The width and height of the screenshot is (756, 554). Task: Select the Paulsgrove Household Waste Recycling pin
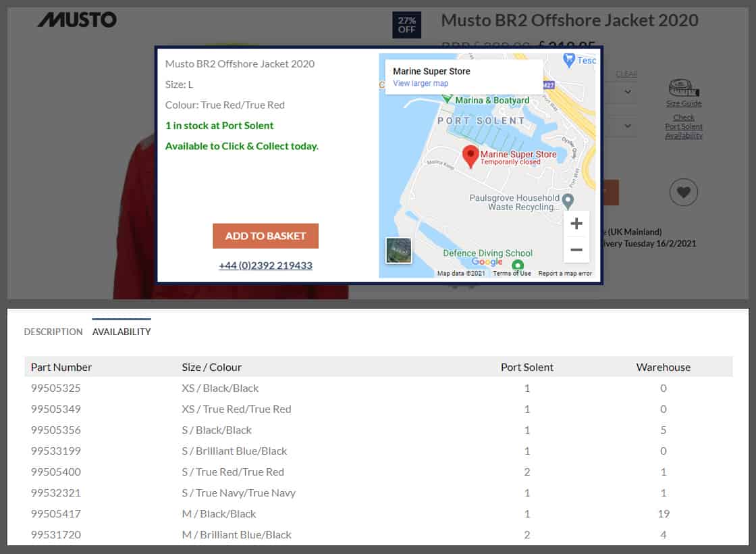568,202
